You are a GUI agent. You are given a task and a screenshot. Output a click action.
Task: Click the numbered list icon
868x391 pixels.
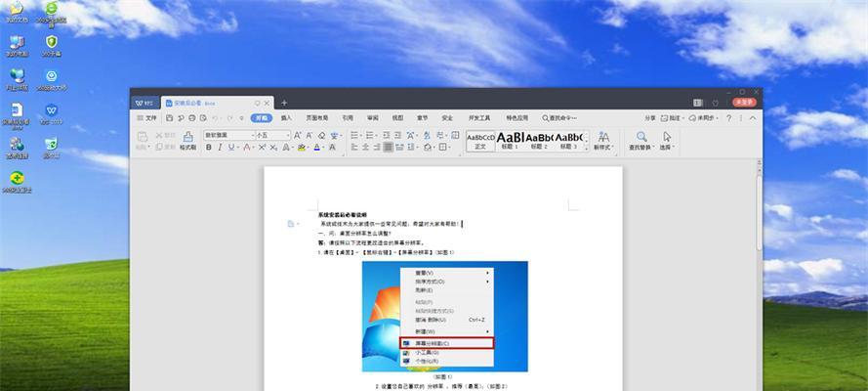(370, 135)
